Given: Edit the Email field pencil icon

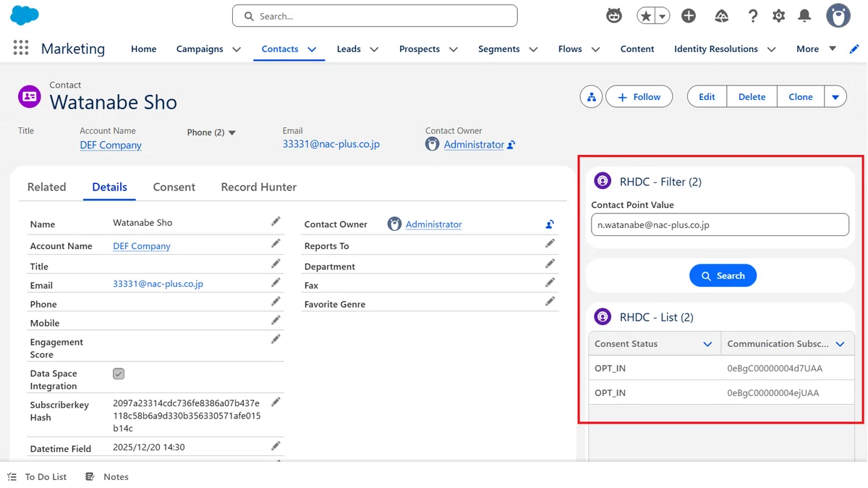Looking at the screenshot, I should click(276, 282).
